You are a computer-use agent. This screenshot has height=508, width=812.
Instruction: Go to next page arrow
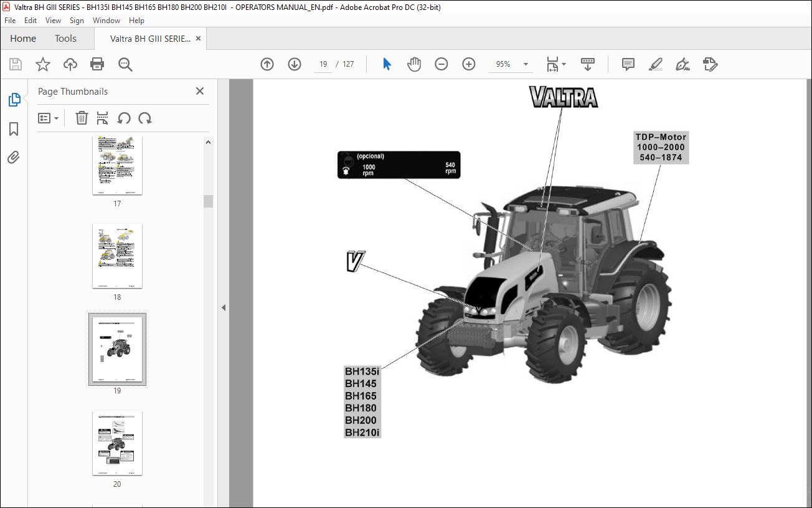295,64
